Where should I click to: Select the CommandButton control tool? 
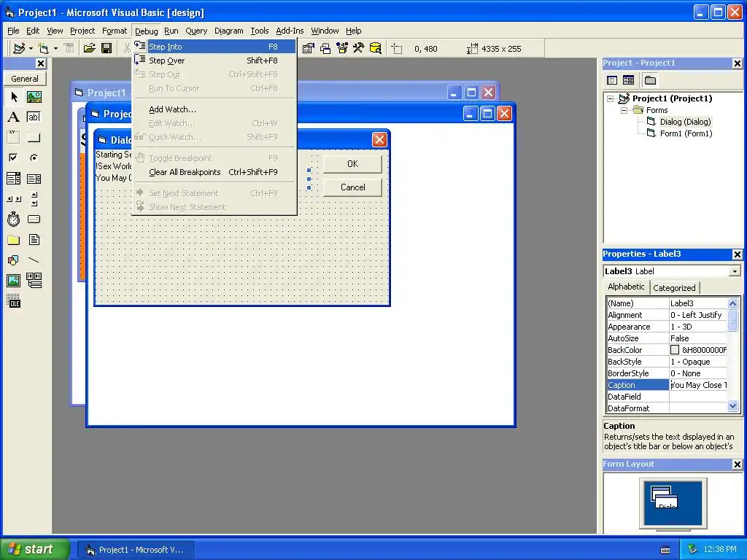tap(34, 138)
